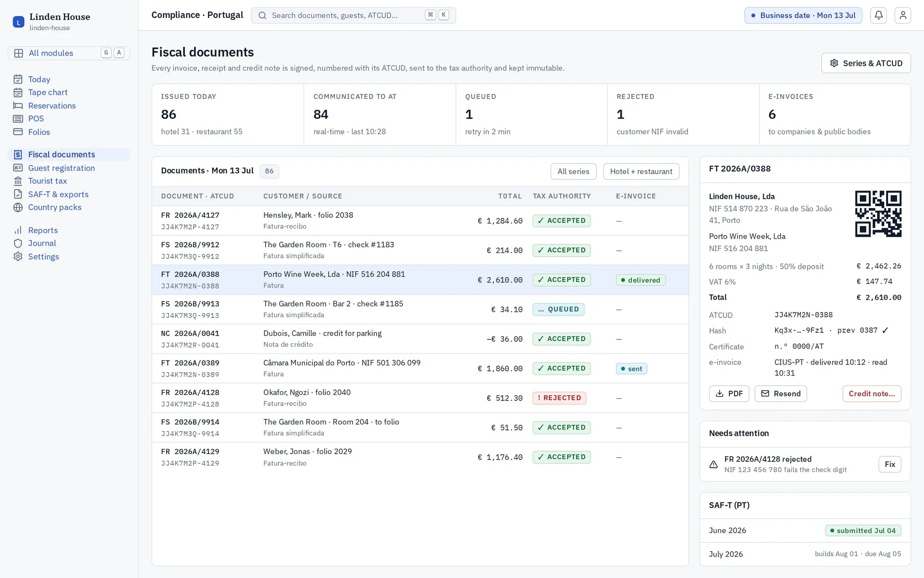Open the All series filter
The width and height of the screenshot is (924, 578).
(573, 172)
